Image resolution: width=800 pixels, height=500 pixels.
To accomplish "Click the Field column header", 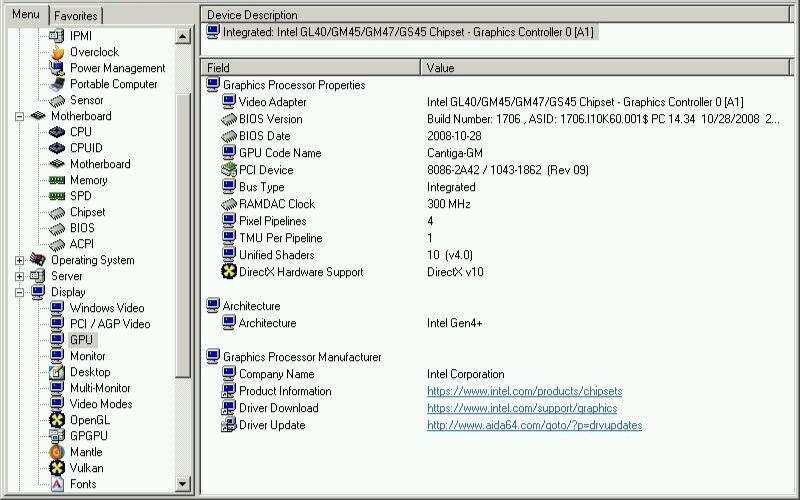I will click(x=311, y=67).
